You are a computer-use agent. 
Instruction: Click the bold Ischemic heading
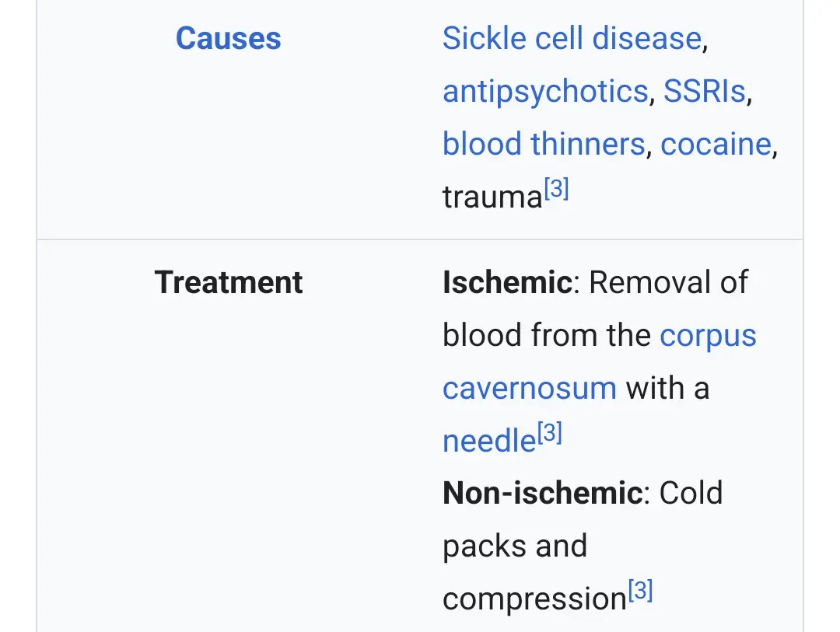[x=506, y=282]
